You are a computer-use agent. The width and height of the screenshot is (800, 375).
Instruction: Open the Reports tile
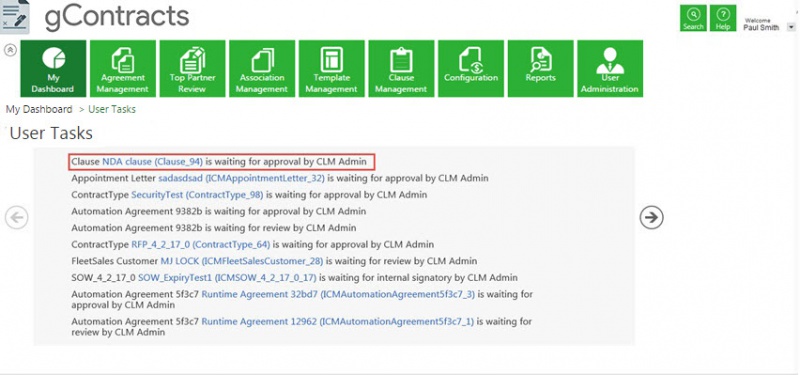(540, 68)
